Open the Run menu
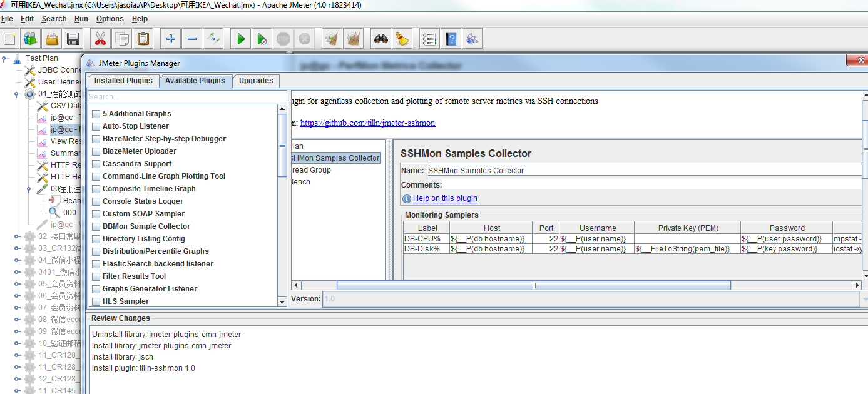The image size is (868, 394). (81, 19)
